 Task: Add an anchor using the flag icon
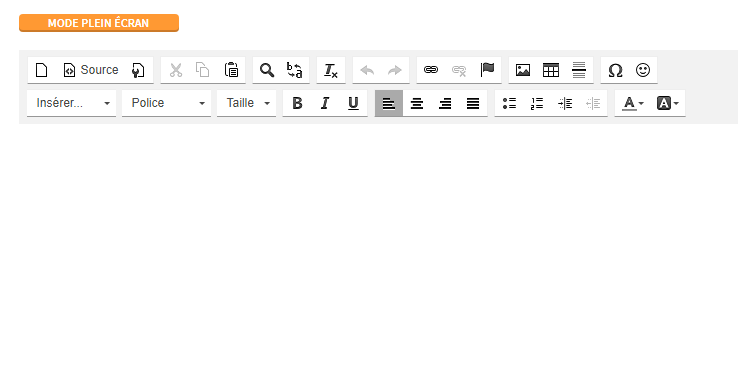coord(487,70)
